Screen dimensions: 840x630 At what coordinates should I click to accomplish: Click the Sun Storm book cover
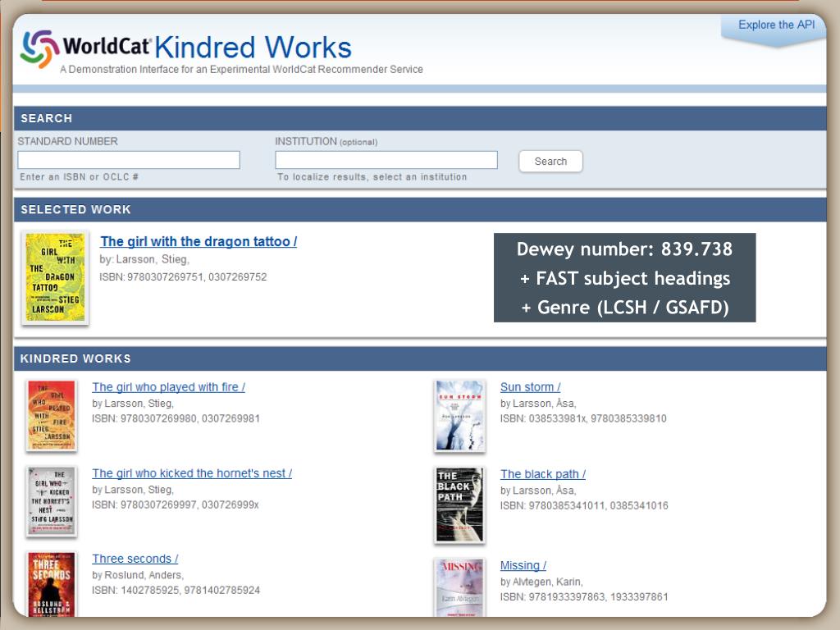point(459,416)
